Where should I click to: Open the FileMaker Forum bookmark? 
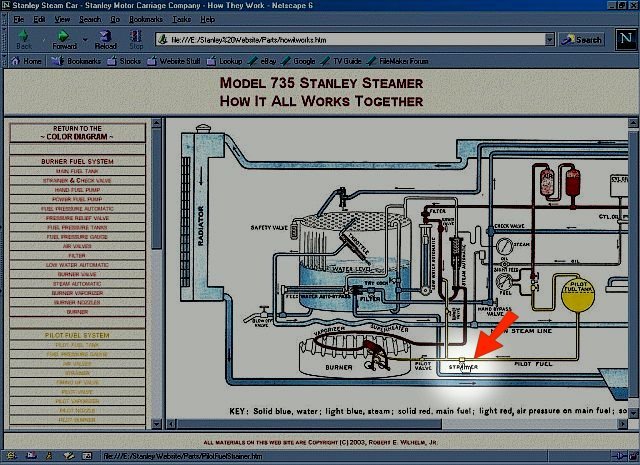point(398,61)
